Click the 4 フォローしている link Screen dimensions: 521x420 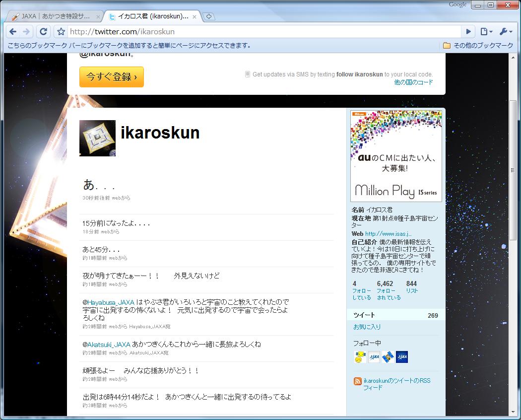click(x=362, y=290)
